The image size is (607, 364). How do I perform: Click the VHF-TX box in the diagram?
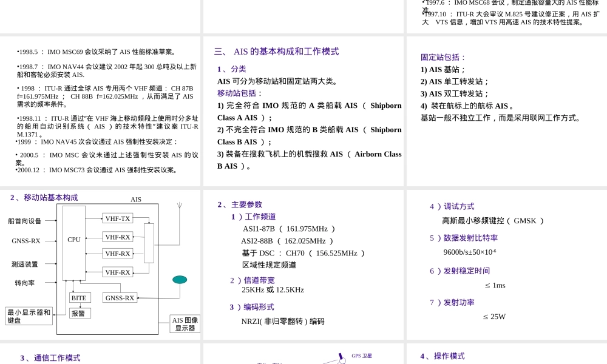(118, 218)
